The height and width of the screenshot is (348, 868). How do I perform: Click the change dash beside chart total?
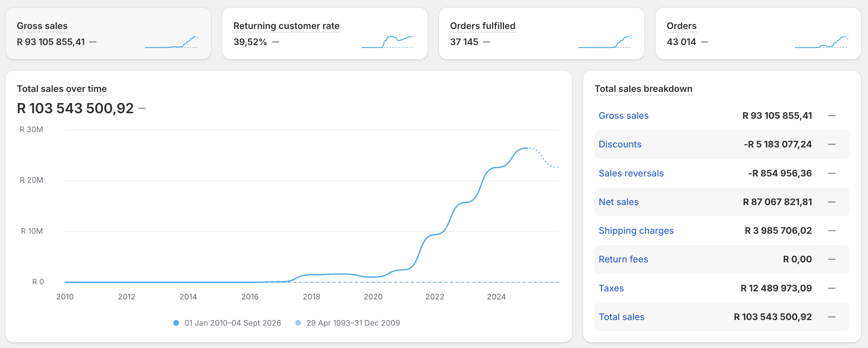(x=142, y=108)
